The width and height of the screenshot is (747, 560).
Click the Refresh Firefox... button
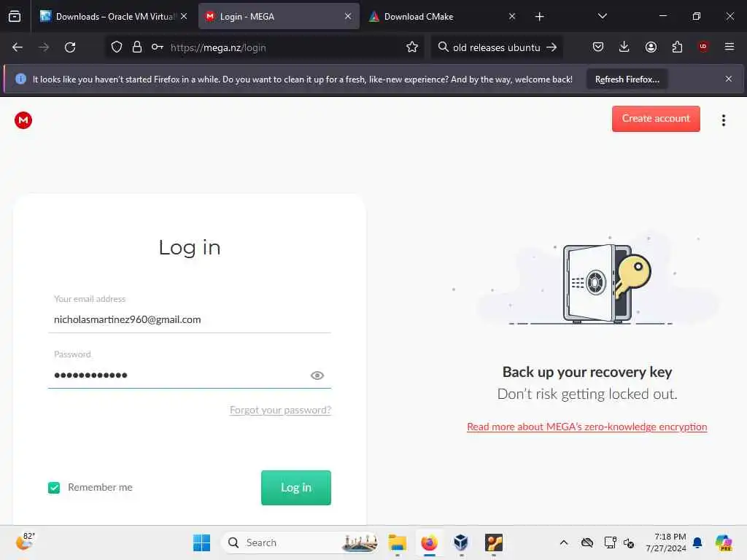point(627,79)
